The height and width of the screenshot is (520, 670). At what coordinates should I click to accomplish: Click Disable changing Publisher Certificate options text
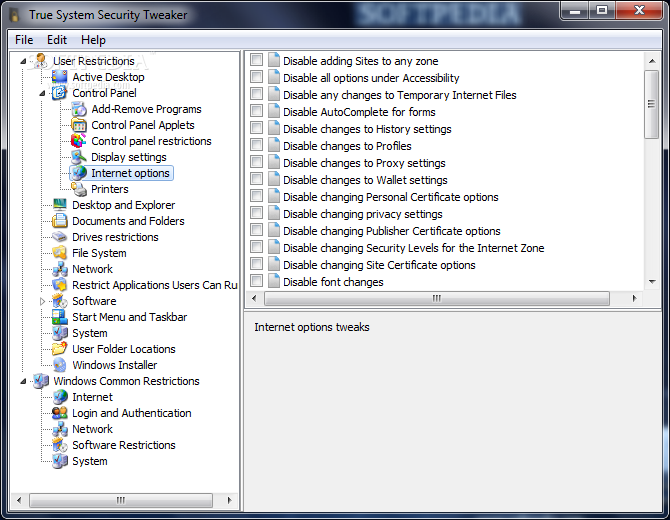click(391, 231)
